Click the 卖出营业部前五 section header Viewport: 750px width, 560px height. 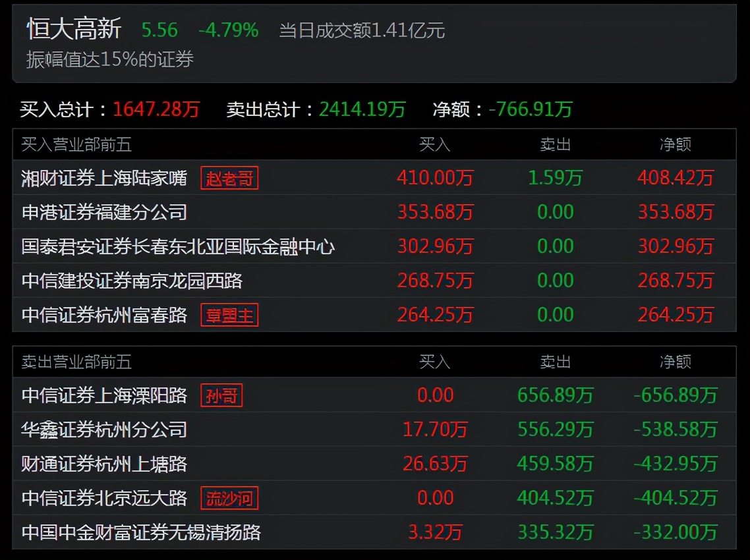point(76,362)
